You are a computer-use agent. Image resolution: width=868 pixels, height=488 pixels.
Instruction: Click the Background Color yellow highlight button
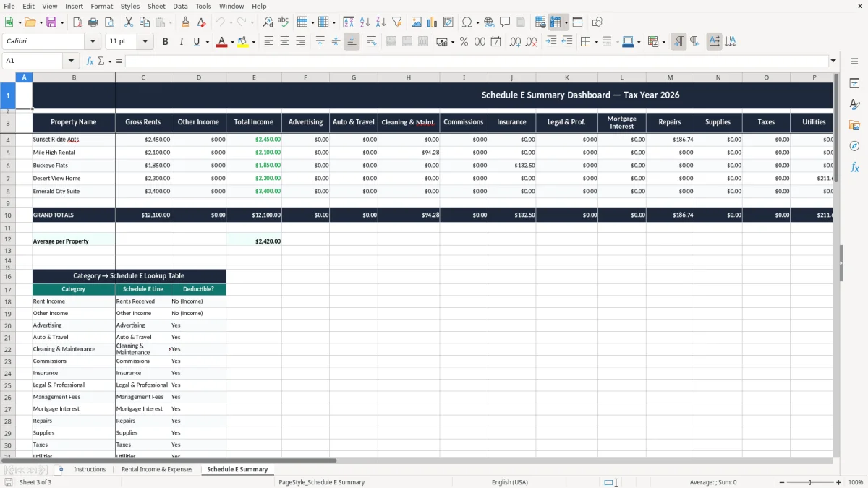point(243,42)
